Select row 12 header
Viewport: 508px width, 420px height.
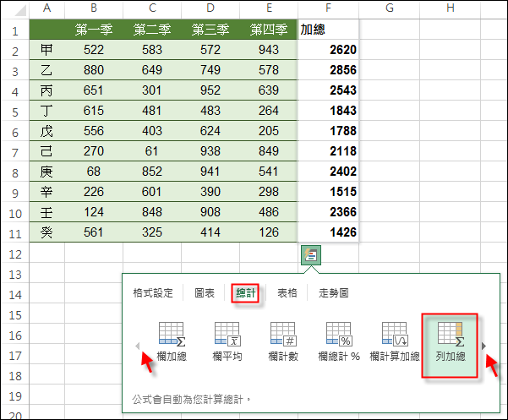click(x=15, y=254)
